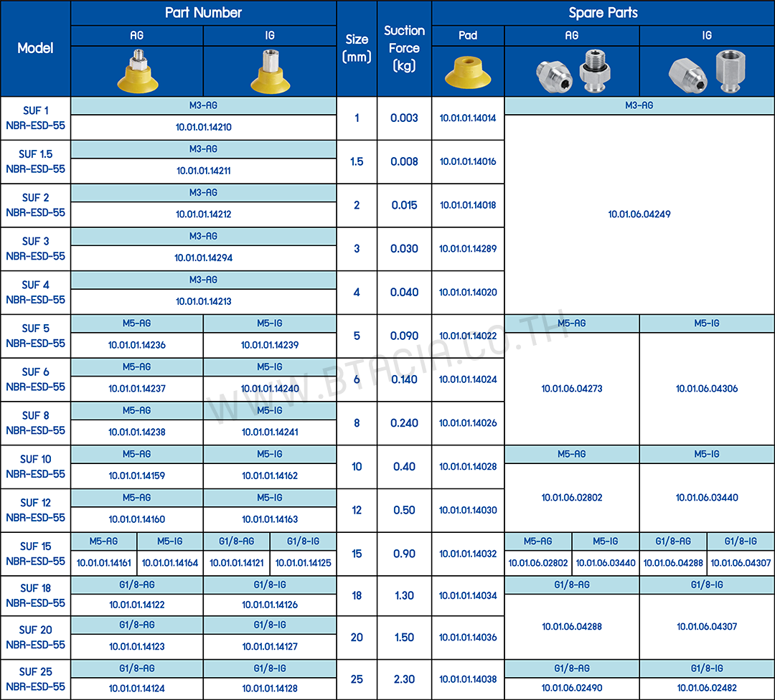The height and width of the screenshot is (700, 775).
Task: Click part number 10.01.01.14122
Action: pyautogui.click(x=137, y=604)
